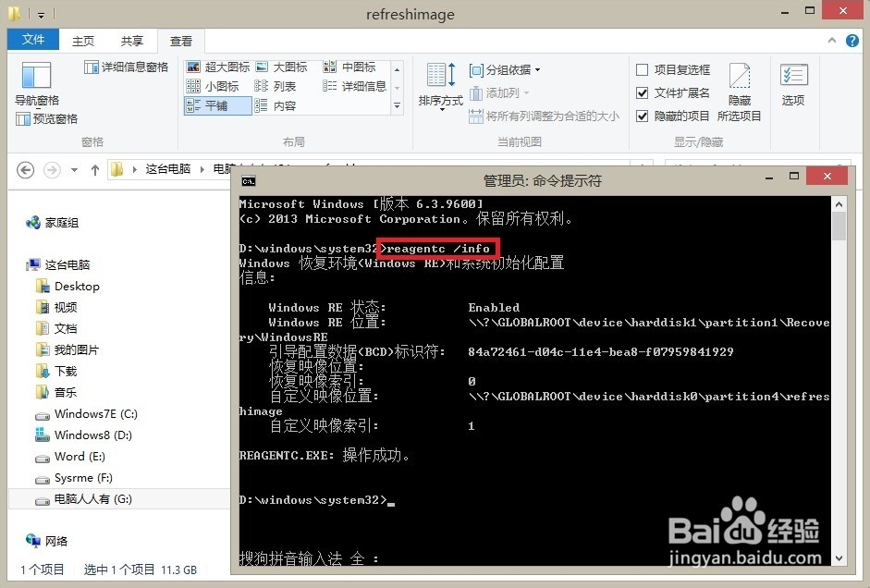The height and width of the screenshot is (588, 870).
Task: Switch to the Home (主页) tab
Action: tap(83, 41)
